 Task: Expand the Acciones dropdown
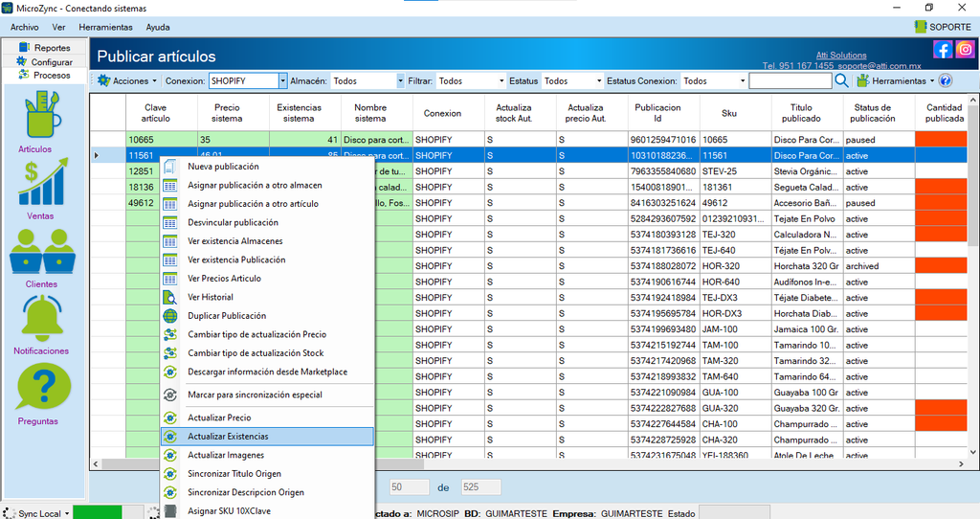point(154,81)
